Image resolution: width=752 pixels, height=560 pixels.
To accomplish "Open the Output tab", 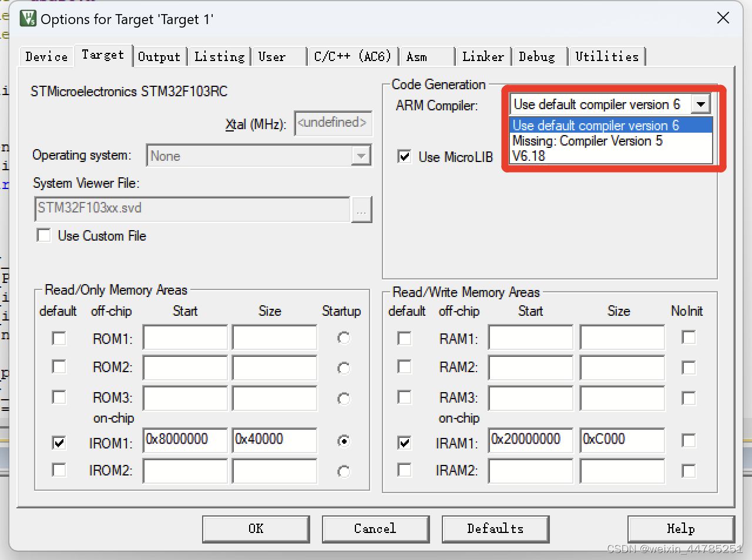I will (x=159, y=56).
